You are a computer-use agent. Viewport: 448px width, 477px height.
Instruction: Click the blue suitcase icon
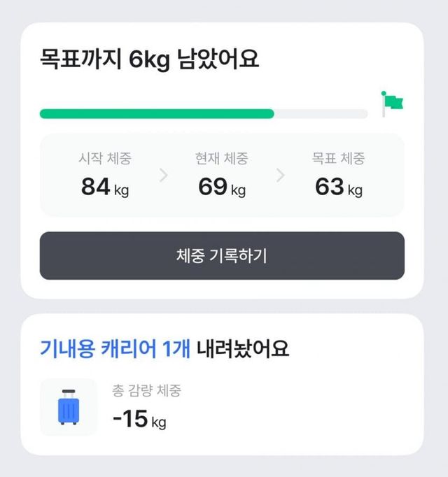point(69,407)
